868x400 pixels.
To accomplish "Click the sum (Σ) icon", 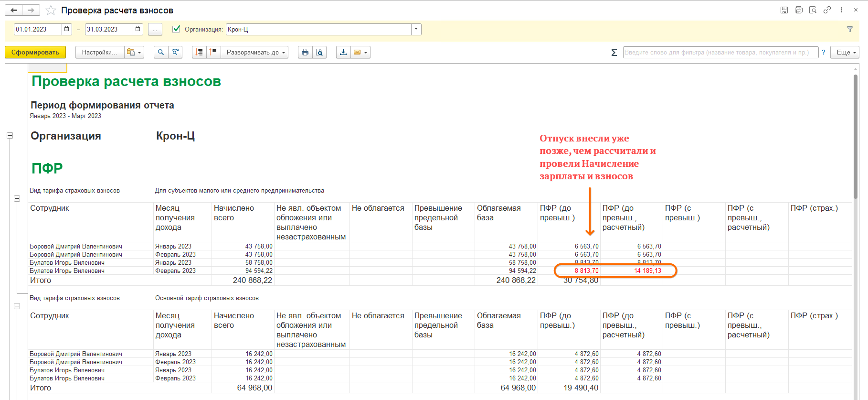I will pos(614,53).
